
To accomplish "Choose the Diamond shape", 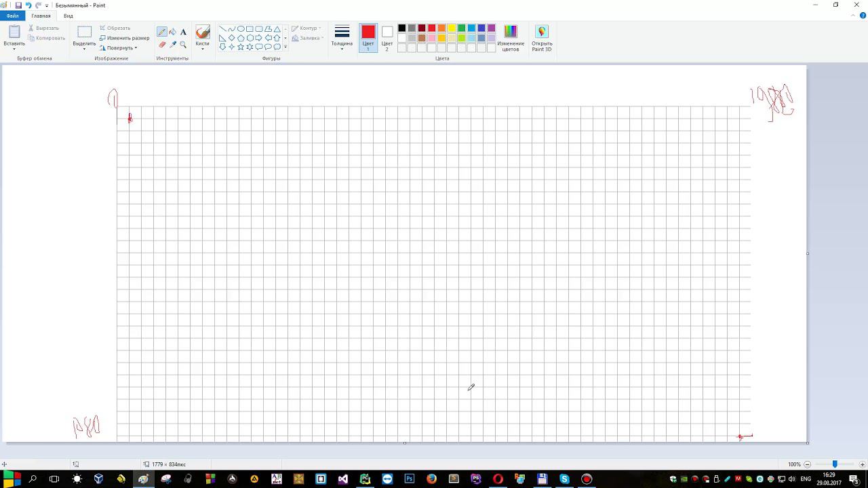I will 231,38.
